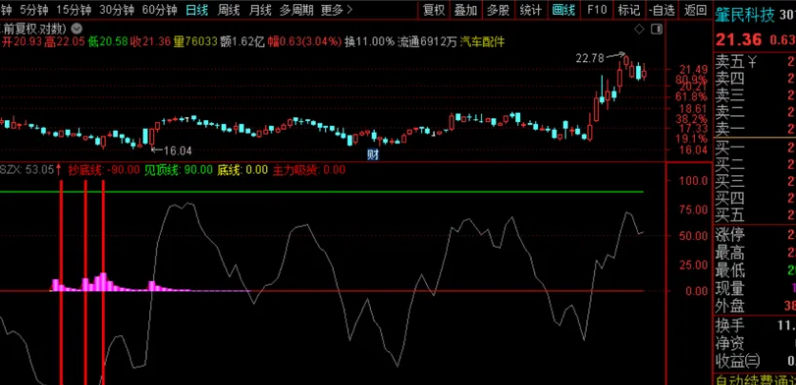Click the 买三 order book row

pyautogui.click(x=755, y=181)
